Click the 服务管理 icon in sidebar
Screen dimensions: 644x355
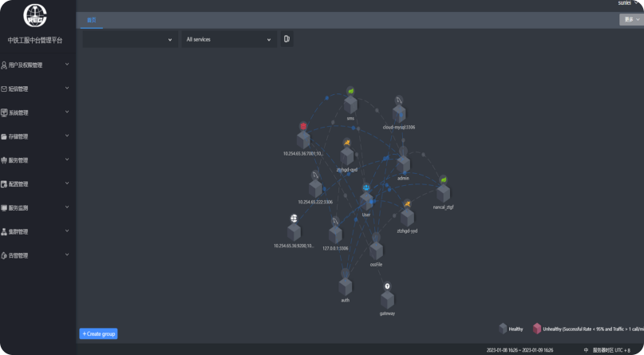pyautogui.click(x=4, y=160)
